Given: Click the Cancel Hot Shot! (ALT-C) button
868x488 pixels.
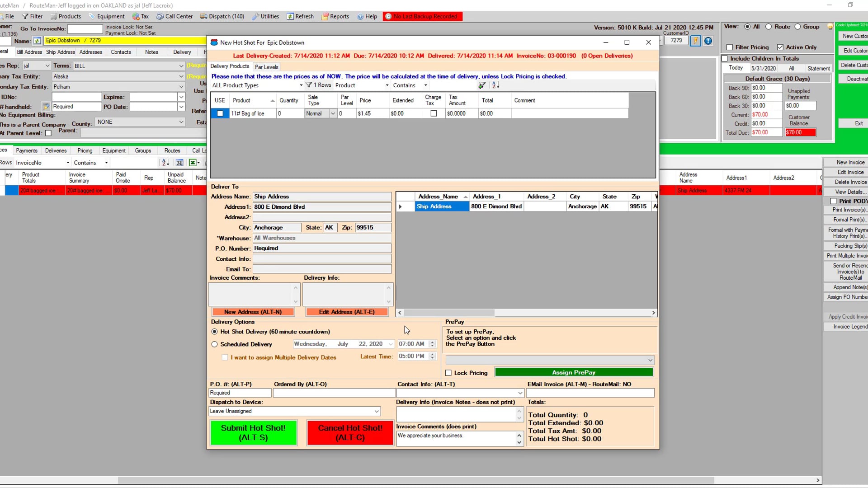Looking at the screenshot, I should 350,432.
